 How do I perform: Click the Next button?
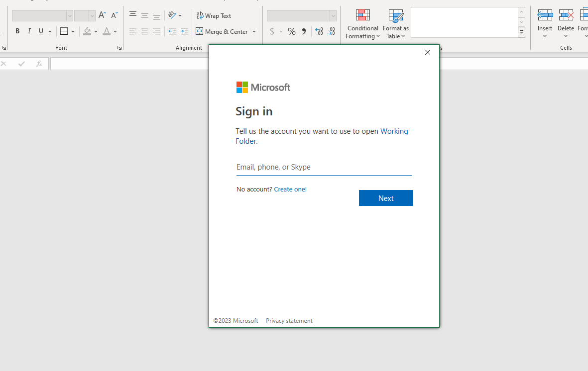385,198
